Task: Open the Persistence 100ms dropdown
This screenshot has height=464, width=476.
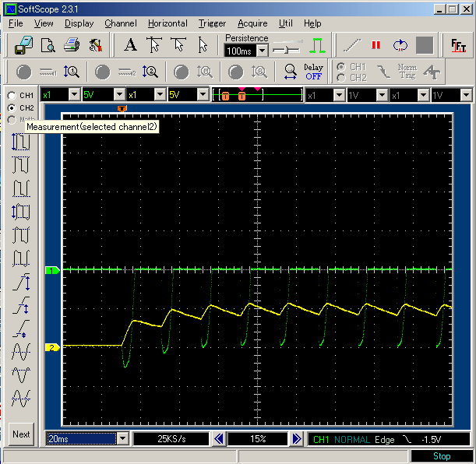Action: coord(262,51)
